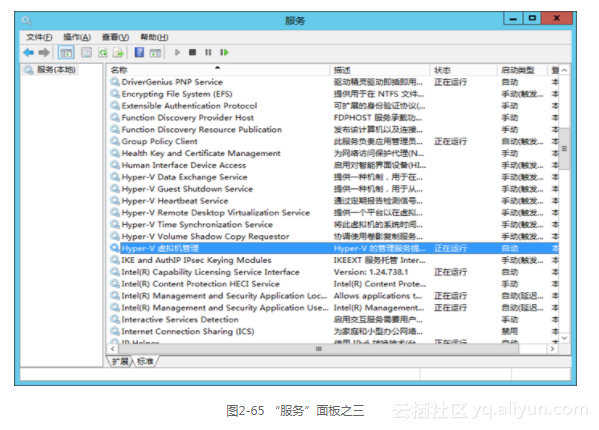Screen dimensions: 599x430
Task: Select Group Policy Client service
Action: click(x=334, y=141)
